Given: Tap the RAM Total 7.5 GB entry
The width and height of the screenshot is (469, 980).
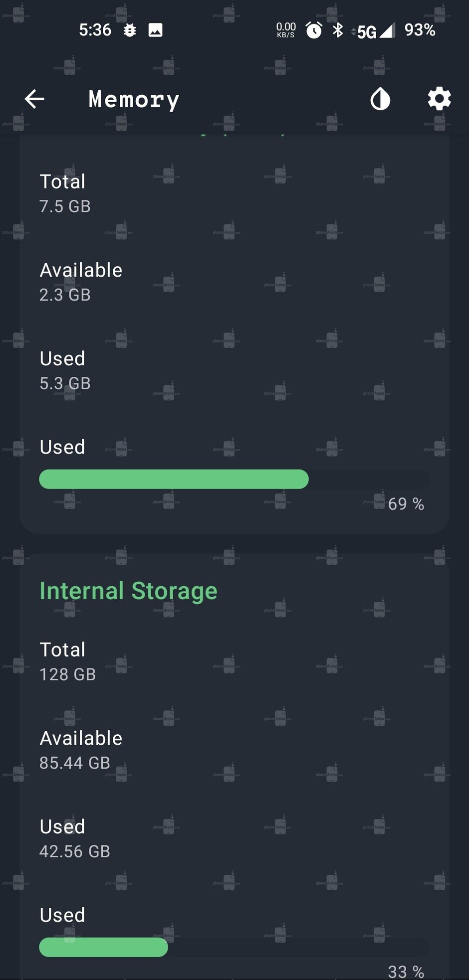Looking at the screenshot, I should click(65, 193).
